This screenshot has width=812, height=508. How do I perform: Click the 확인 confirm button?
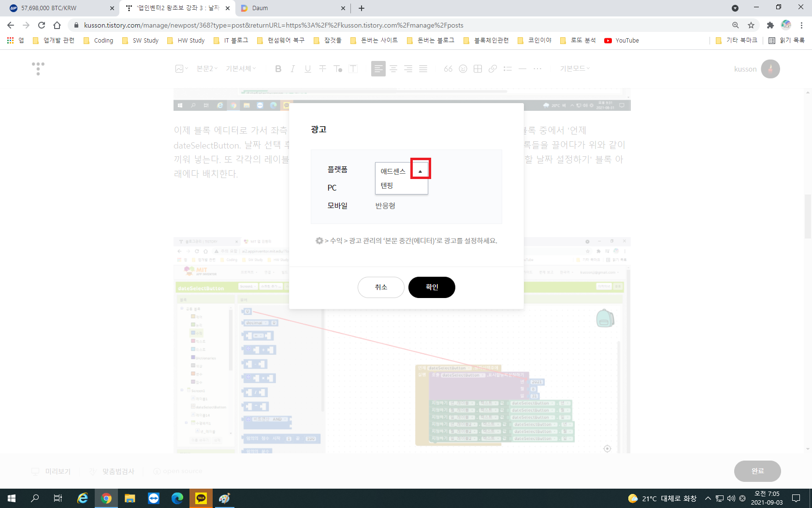pyautogui.click(x=432, y=287)
